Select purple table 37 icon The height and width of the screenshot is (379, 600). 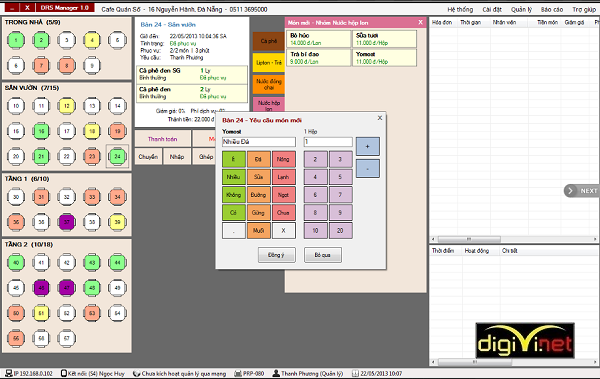click(x=67, y=222)
